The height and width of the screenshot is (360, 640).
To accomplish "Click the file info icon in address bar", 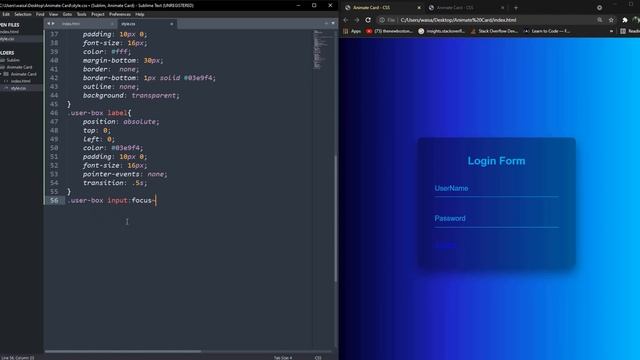I will (x=382, y=20).
